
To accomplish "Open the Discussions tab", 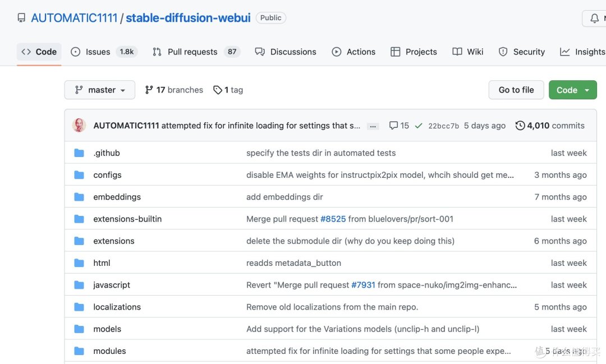I will coord(293,52).
